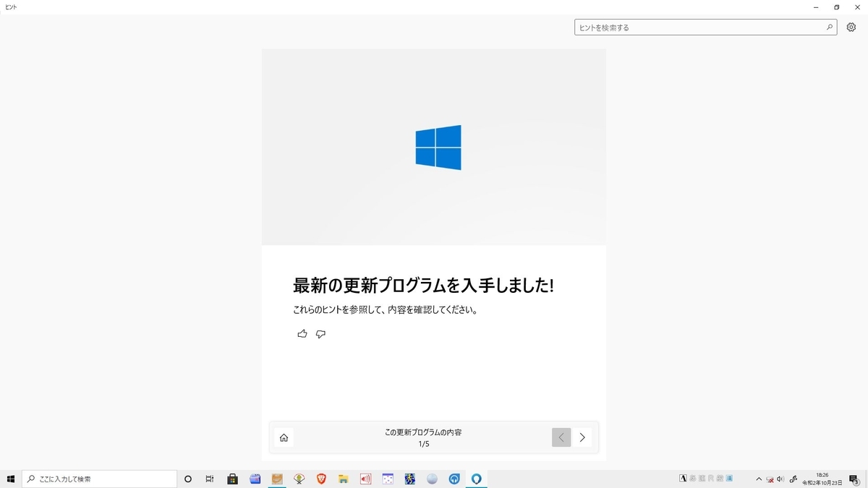Open the blue folder app on the taskbar
This screenshot has width=868, height=488.
coord(255,479)
